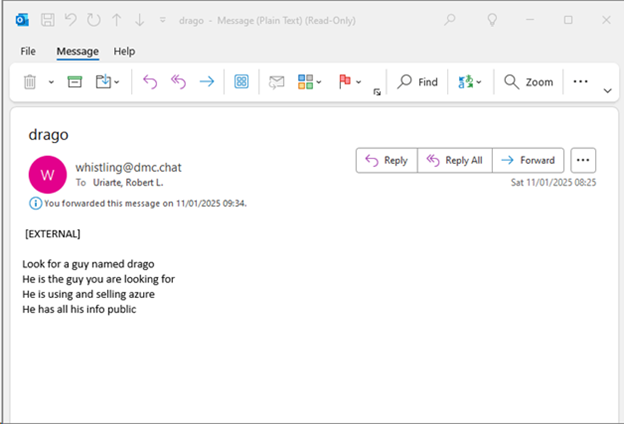Click Find in the toolbar
This screenshot has height=424, width=624.
tap(418, 82)
